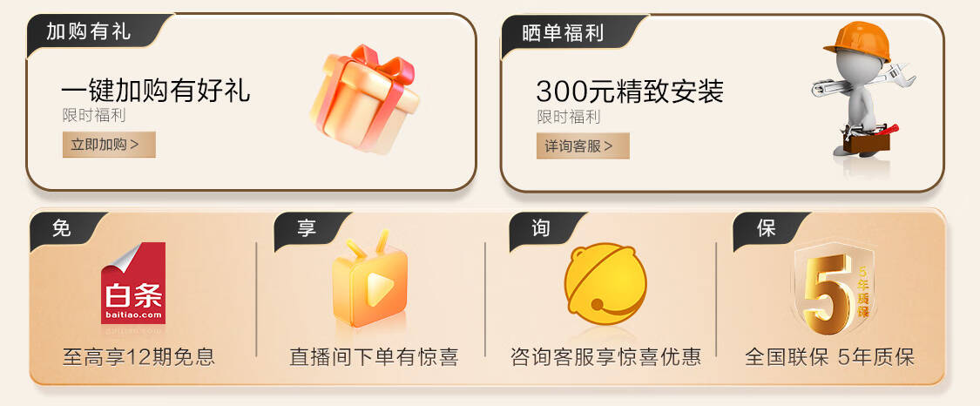Click the 免 corner tag

[x=61, y=228]
